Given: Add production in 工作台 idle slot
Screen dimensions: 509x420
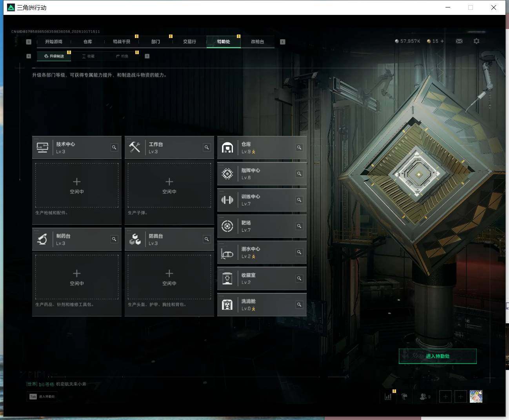Looking at the screenshot, I should tap(169, 185).
